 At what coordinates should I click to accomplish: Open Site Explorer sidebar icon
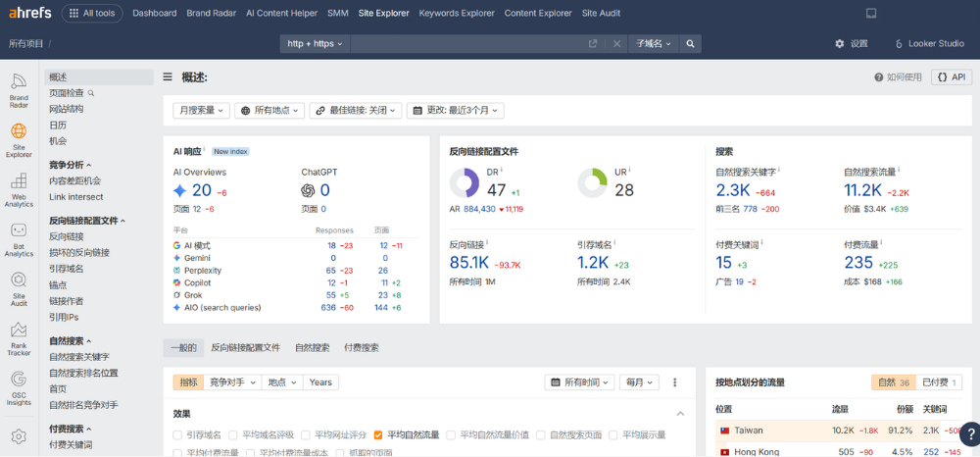pyautogui.click(x=19, y=140)
